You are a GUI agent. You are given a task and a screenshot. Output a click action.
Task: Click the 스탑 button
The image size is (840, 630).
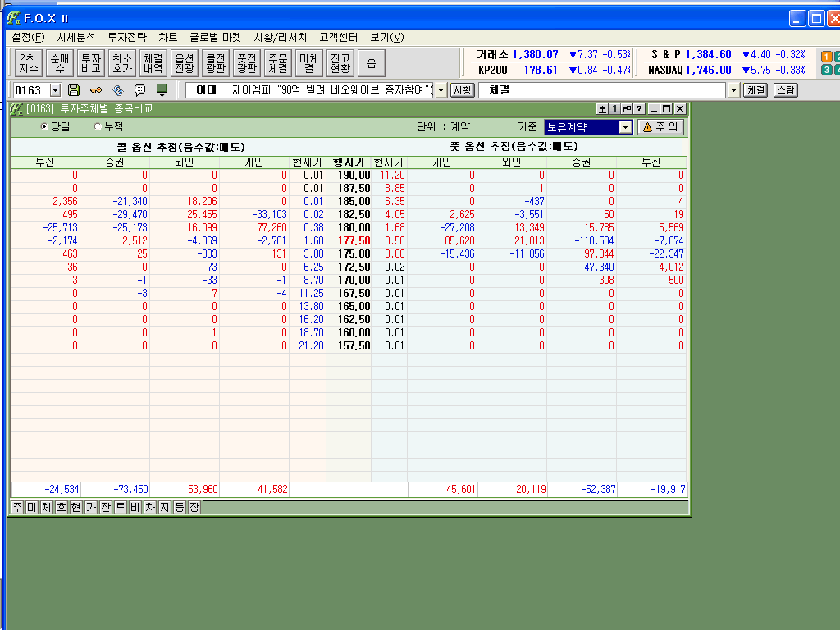coord(785,90)
